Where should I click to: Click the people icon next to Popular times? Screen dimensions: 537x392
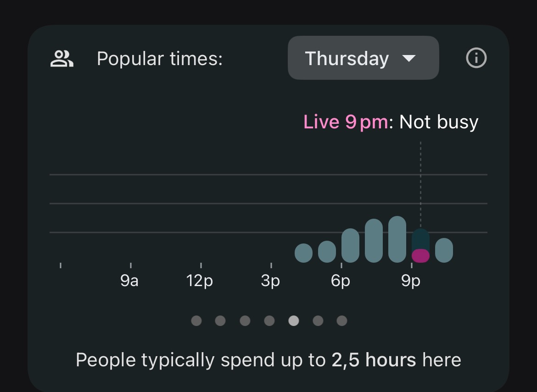click(x=62, y=59)
